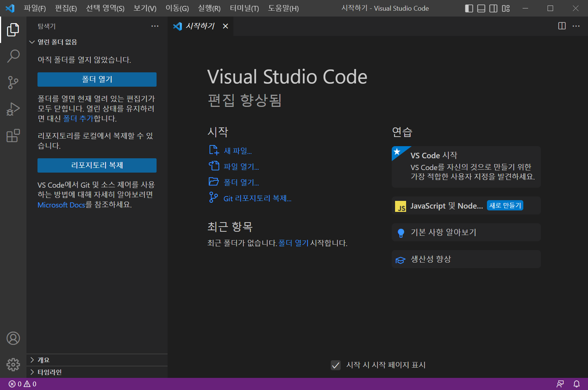The height and width of the screenshot is (390, 588).
Task: Open the 기본 사항 알아보기 walkthrough
Action: pos(466,232)
